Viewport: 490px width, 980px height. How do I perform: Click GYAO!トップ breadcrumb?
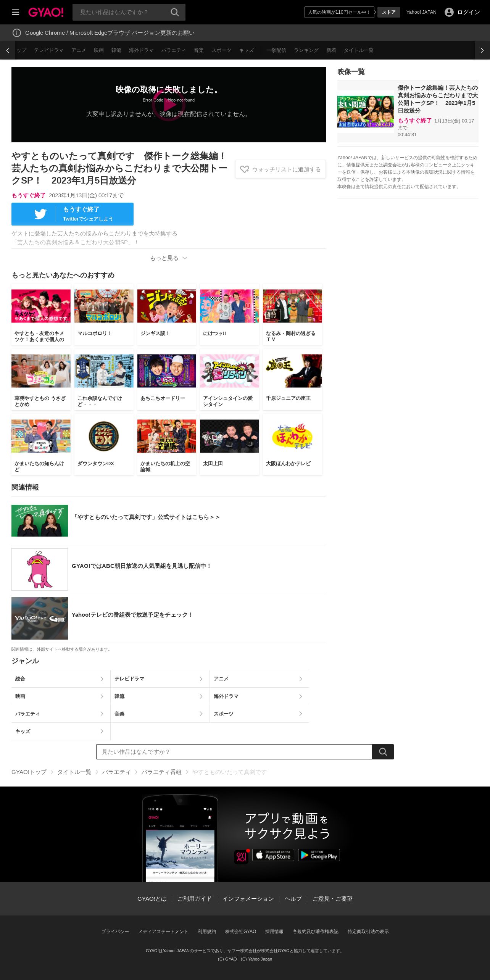pos(29,772)
